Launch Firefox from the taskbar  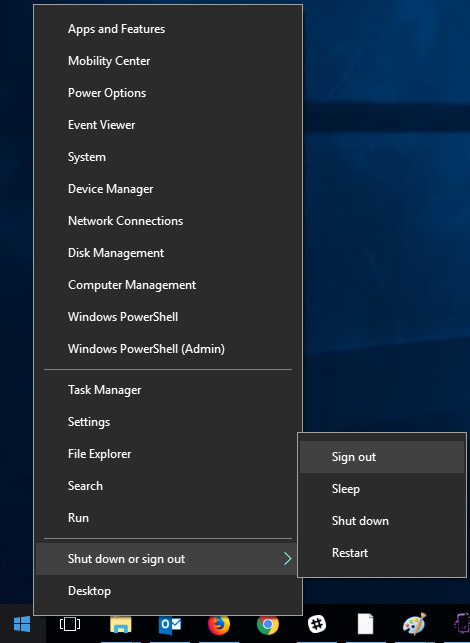click(x=219, y=624)
